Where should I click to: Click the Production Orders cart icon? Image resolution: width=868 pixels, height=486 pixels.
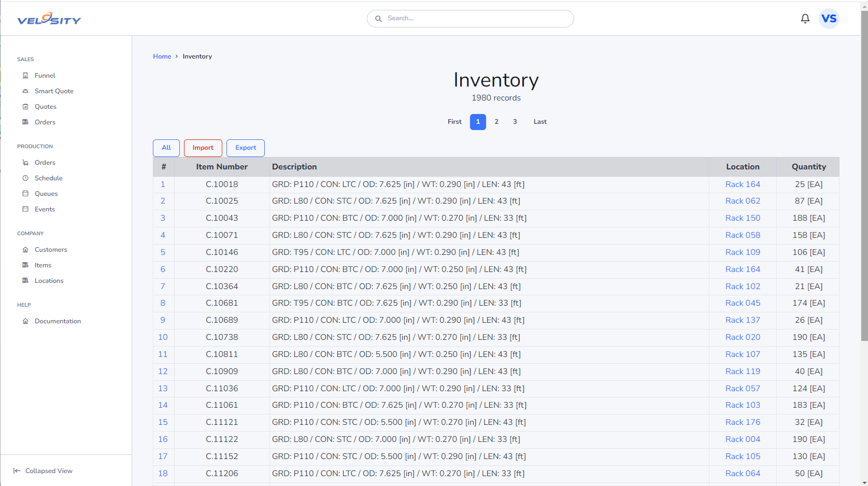click(25, 163)
